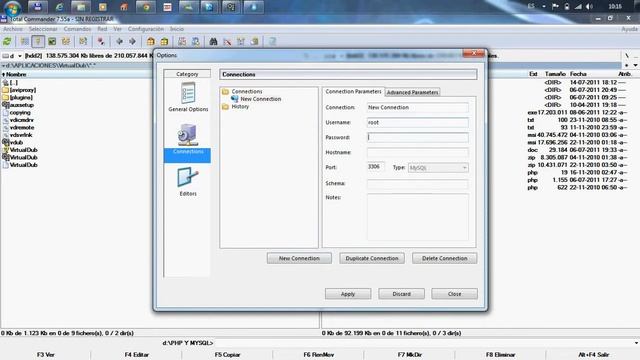Click the Connection name input field
640x360 pixels.
coord(417,107)
